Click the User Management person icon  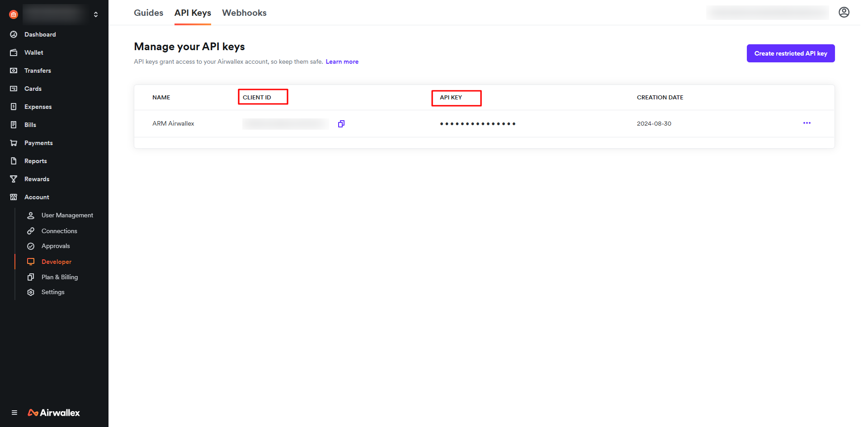31,216
